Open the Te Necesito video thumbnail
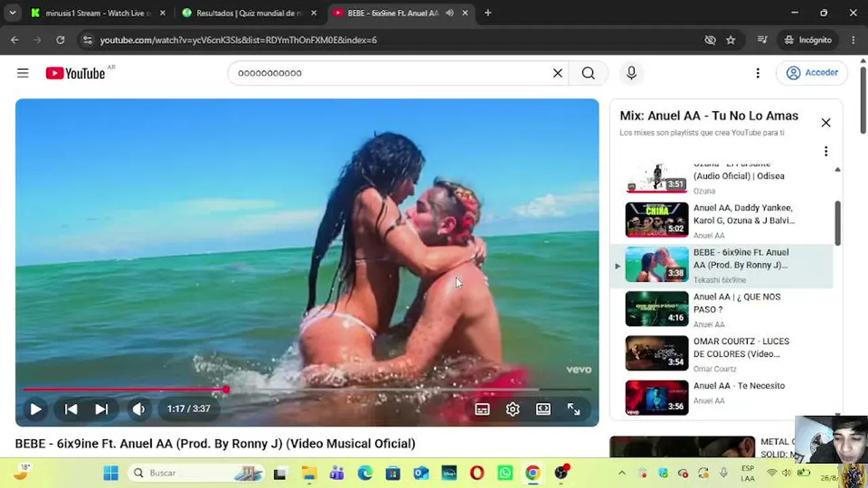The image size is (868, 488). (656, 398)
